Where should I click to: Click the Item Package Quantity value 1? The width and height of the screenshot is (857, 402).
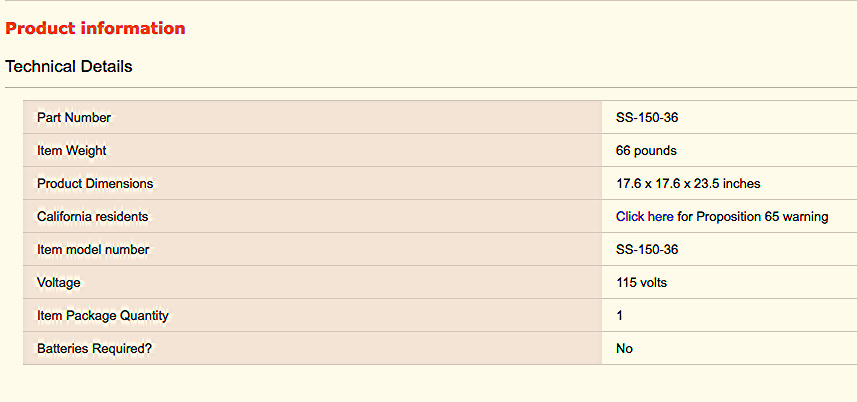pos(620,315)
